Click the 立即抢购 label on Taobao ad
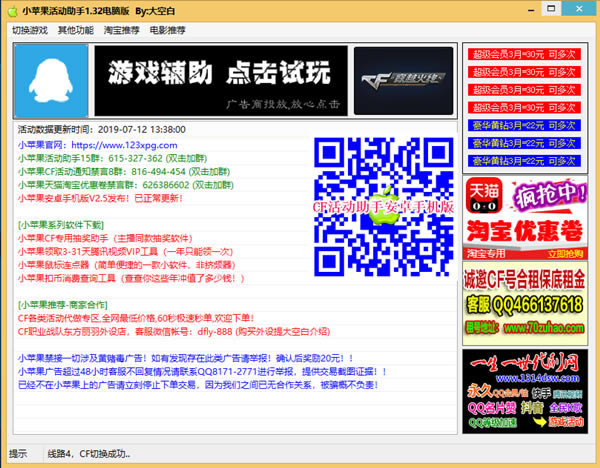 coord(565,254)
